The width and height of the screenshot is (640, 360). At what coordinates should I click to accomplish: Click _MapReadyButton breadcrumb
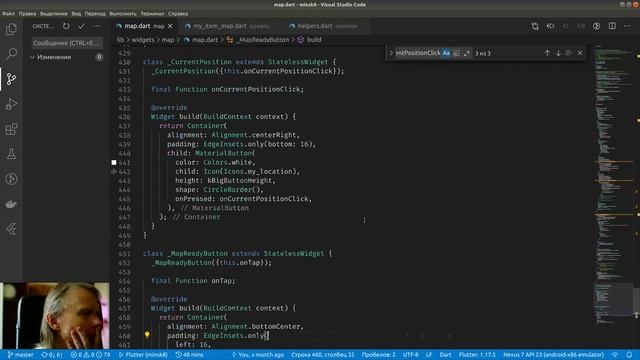click(262, 40)
